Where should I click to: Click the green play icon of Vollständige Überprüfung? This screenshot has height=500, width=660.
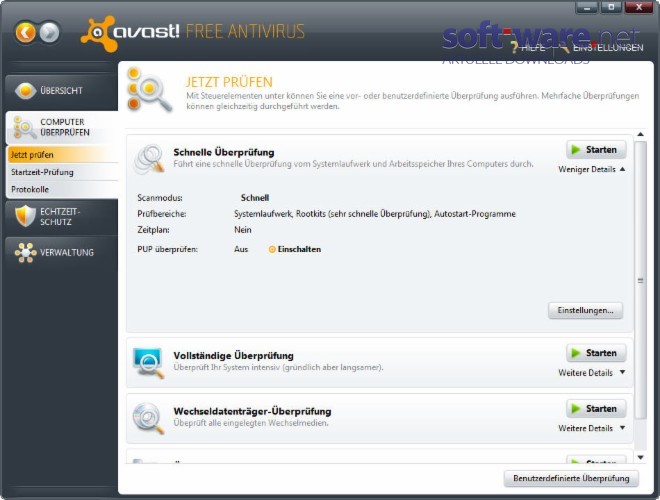575,353
